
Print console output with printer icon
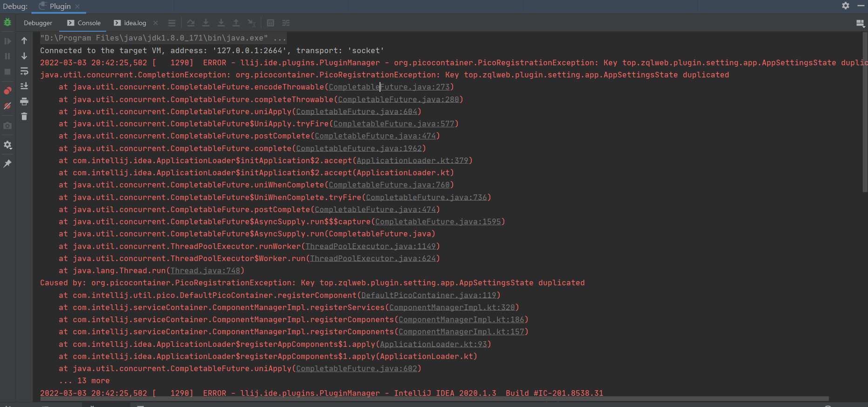(24, 102)
